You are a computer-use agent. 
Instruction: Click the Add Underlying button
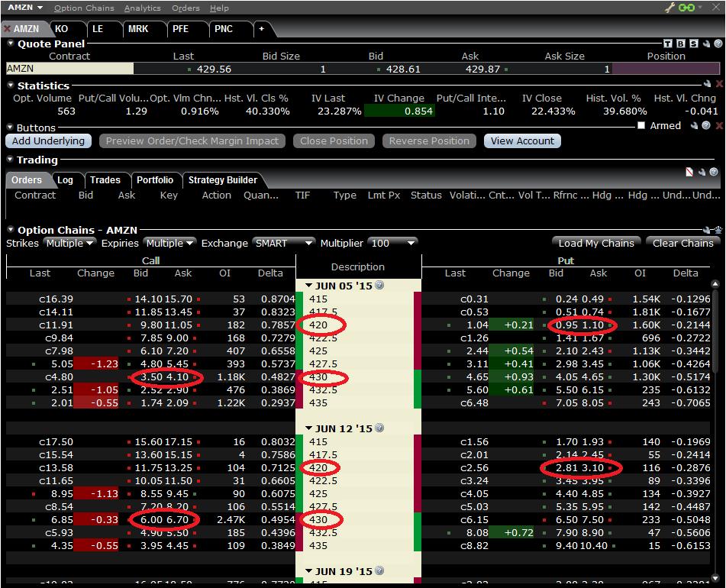(48, 141)
